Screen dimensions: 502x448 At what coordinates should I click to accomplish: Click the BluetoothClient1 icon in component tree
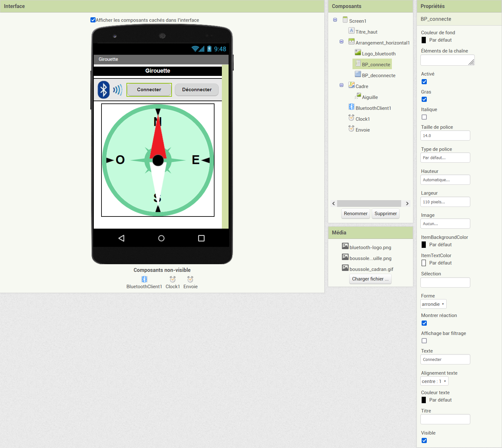click(x=352, y=107)
